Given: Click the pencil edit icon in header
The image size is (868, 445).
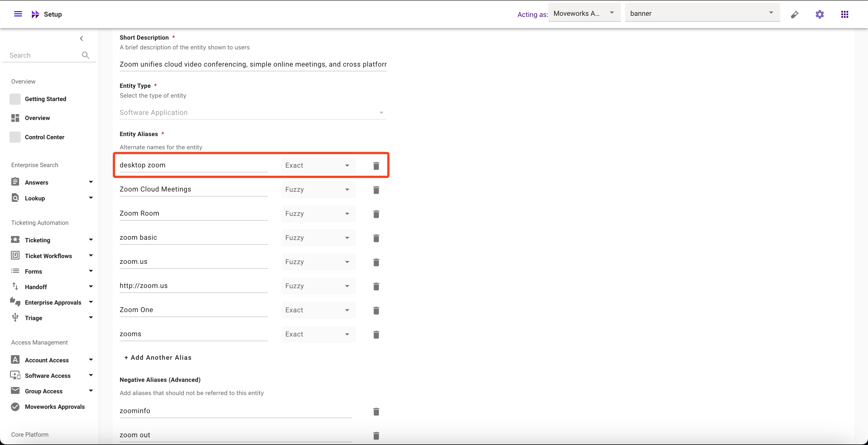Looking at the screenshot, I should pyautogui.click(x=795, y=14).
